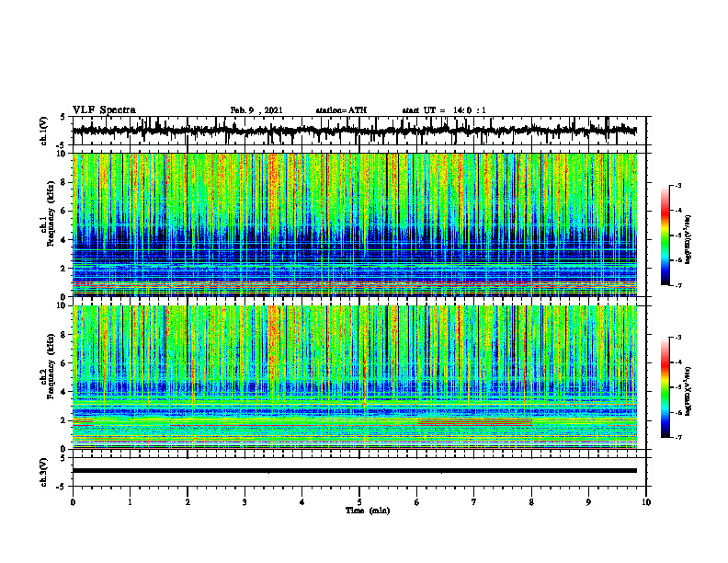Click the "VLF Spectra" title text
728x563 pixels.
pyautogui.click(x=104, y=110)
